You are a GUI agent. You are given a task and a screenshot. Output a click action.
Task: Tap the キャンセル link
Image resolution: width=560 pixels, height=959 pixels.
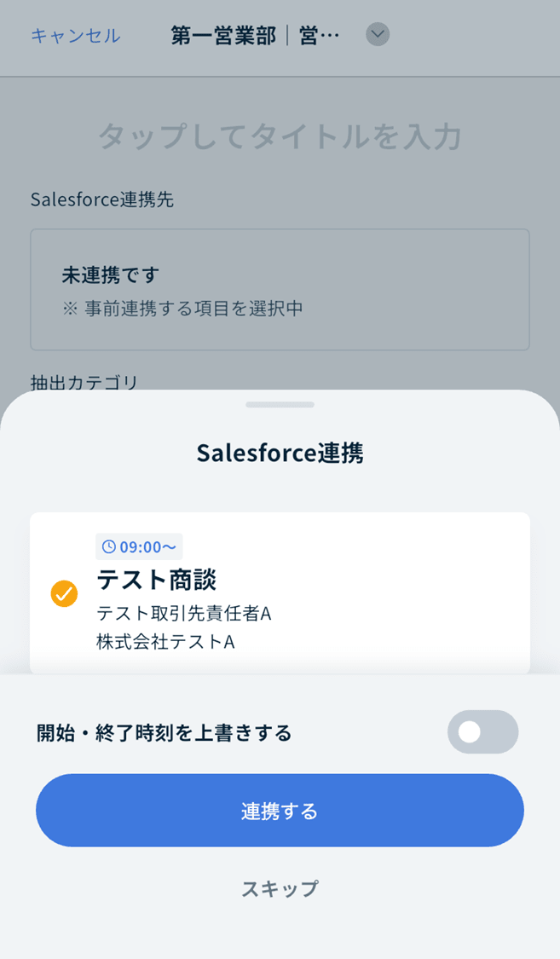click(76, 36)
